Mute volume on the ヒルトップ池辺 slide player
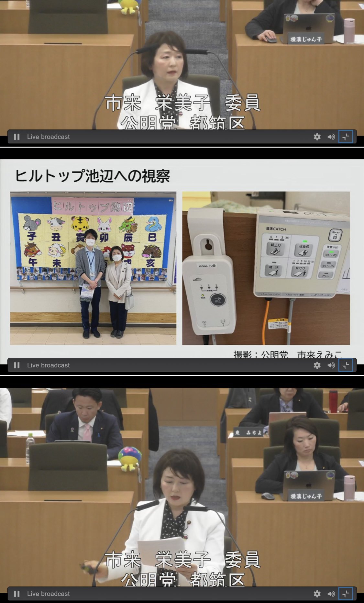This screenshot has height=603, width=364. point(331,365)
